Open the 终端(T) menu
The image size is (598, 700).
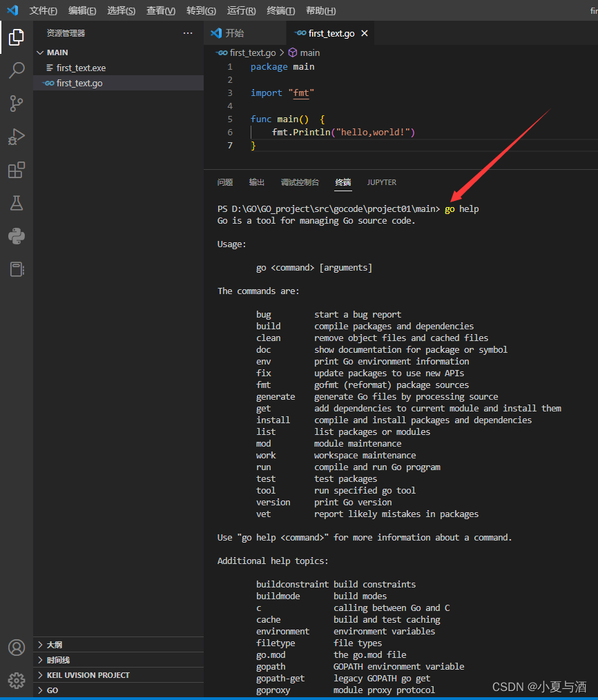280,10
